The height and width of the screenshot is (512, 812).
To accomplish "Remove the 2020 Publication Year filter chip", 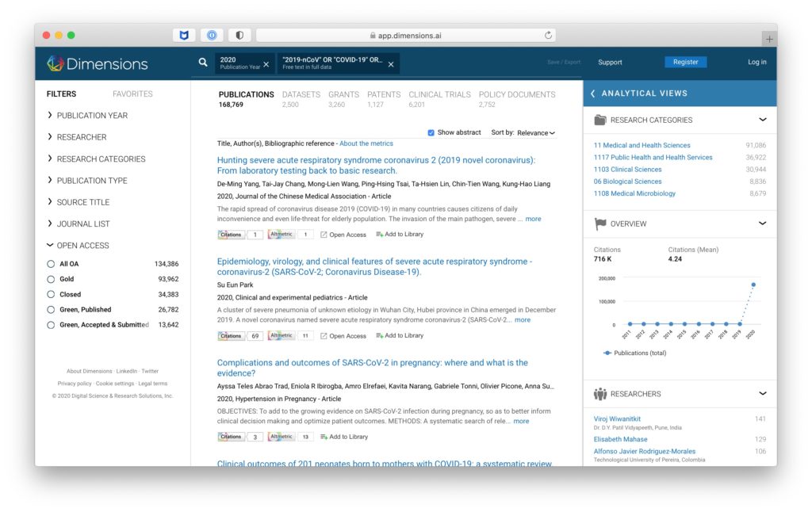I will pyautogui.click(x=266, y=63).
